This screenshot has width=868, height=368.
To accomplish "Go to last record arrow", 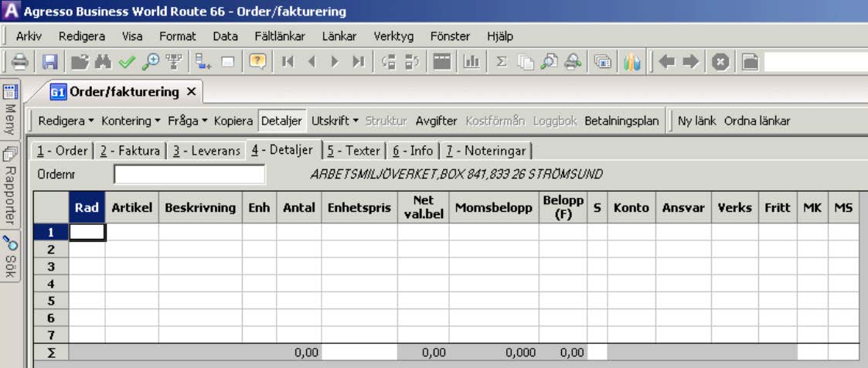I will coord(359,61).
